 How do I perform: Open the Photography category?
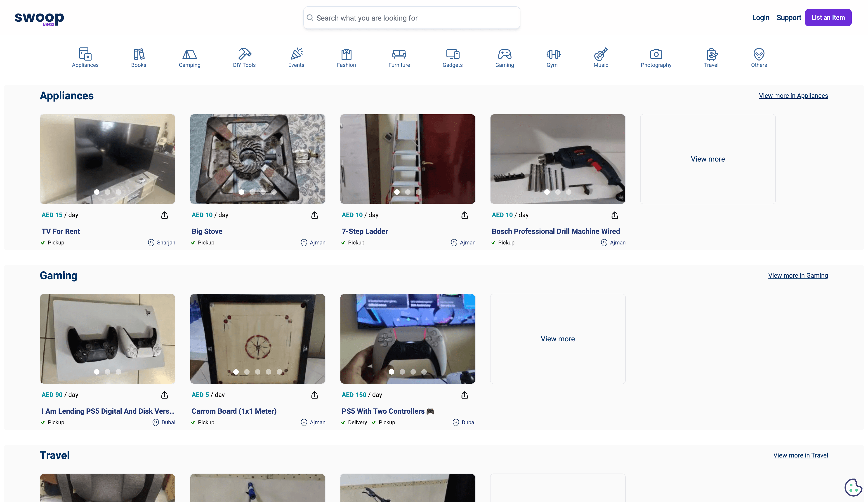pos(656,54)
